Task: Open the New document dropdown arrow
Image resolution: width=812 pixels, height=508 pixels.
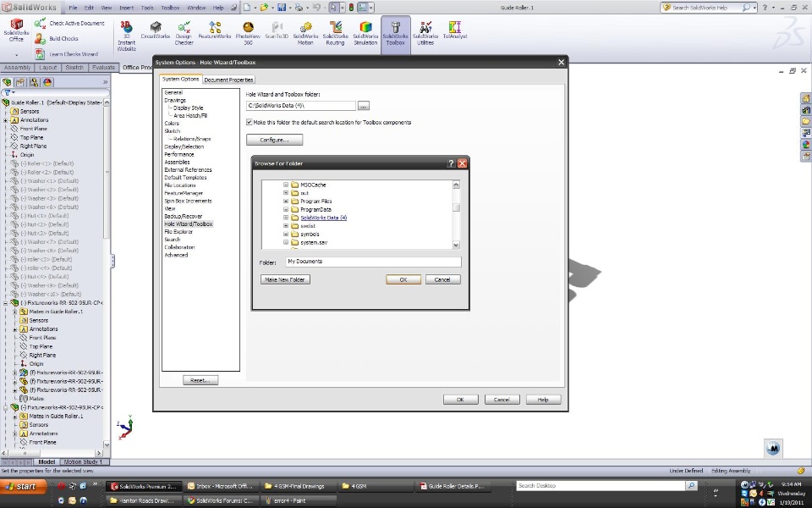Action: tap(255, 8)
